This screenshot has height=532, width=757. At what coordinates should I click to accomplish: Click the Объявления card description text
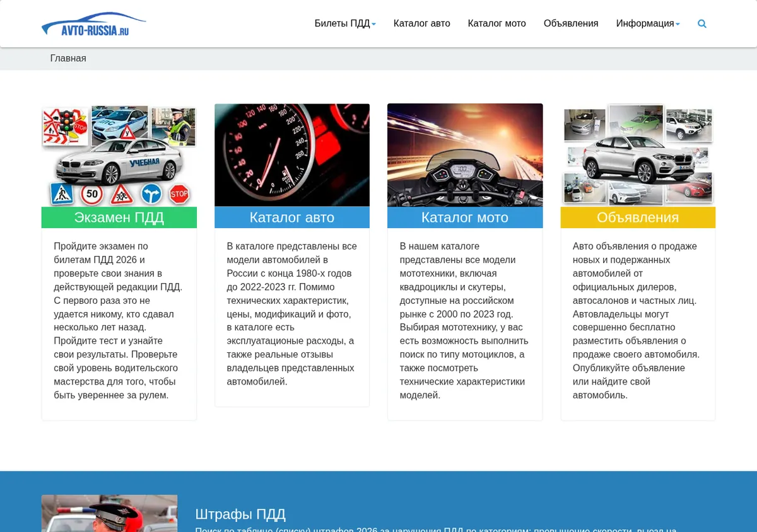[x=637, y=321]
